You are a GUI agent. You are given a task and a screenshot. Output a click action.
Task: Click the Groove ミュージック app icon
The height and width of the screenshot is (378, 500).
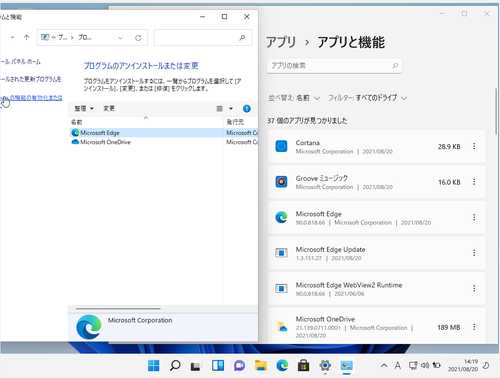[281, 182]
